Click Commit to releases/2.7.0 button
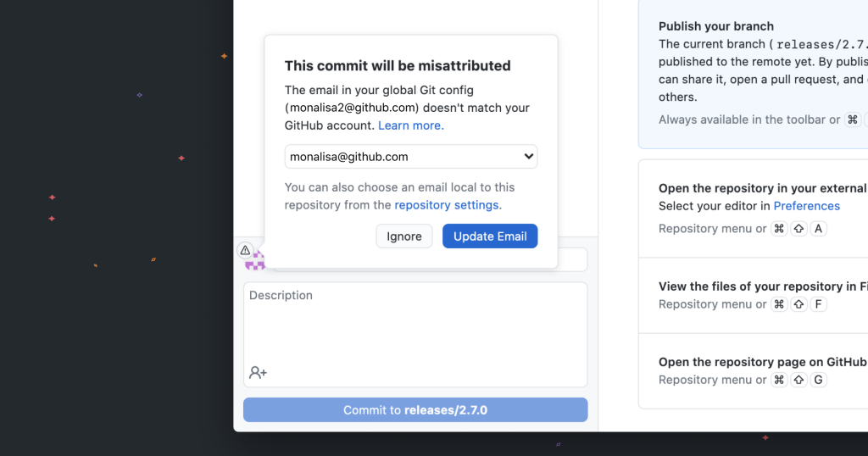The image size is (868, 456). pos(415,410)
